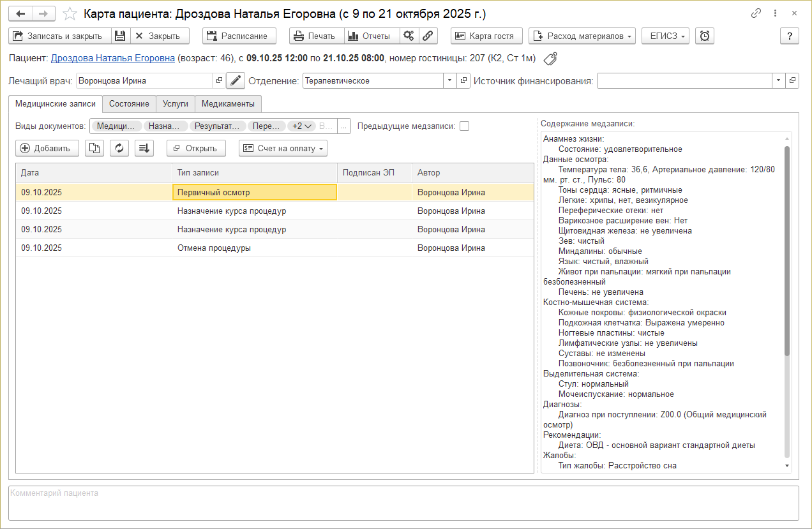Image resolution: width=812 pixels, height=529 pixels.
Task: Click the patient comment input field
Action: [x=403, y=503]
